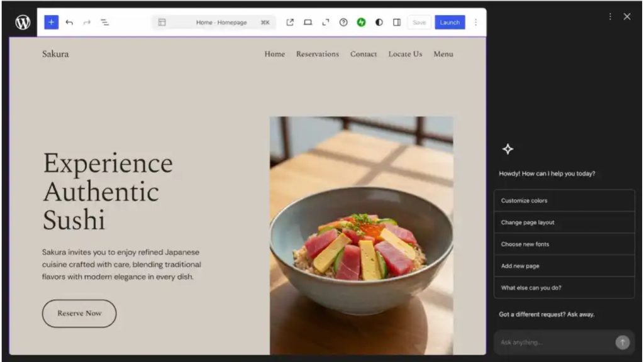Select Menu in the site navigation
The width and height of the screenshot is (644, 362).
click(443, 54)
